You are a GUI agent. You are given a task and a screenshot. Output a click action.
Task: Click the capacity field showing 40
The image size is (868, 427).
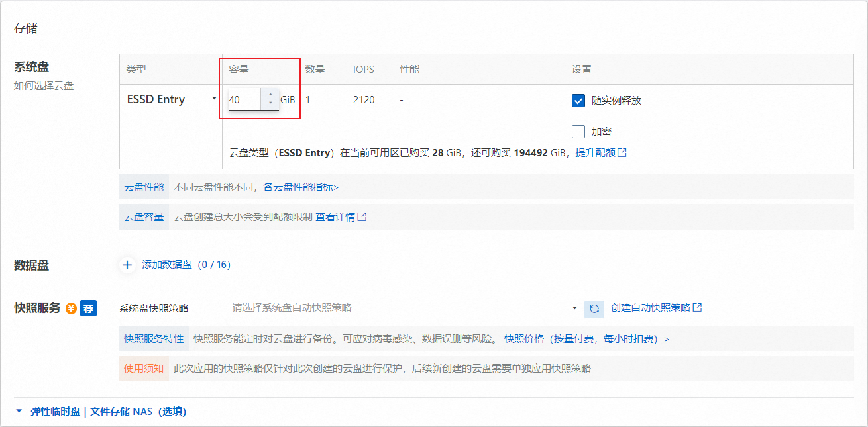243,100
